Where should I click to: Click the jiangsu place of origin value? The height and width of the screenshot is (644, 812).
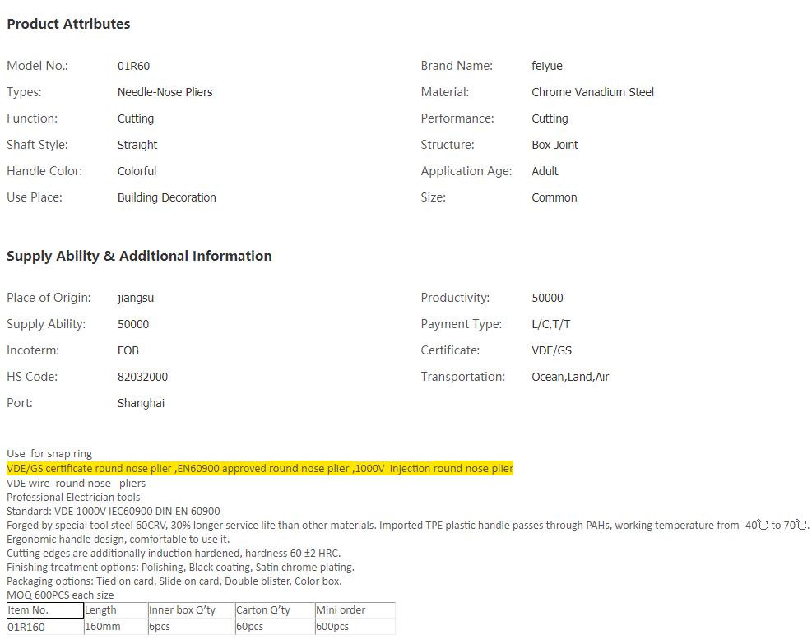tap(136, 298)
